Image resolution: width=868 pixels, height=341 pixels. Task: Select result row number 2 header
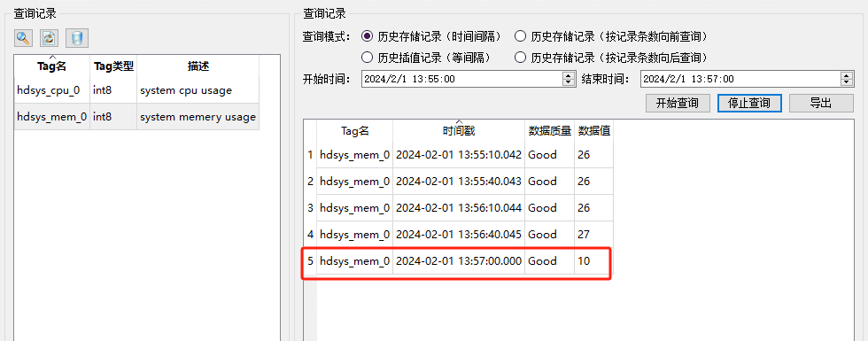(x=311, y=182)
